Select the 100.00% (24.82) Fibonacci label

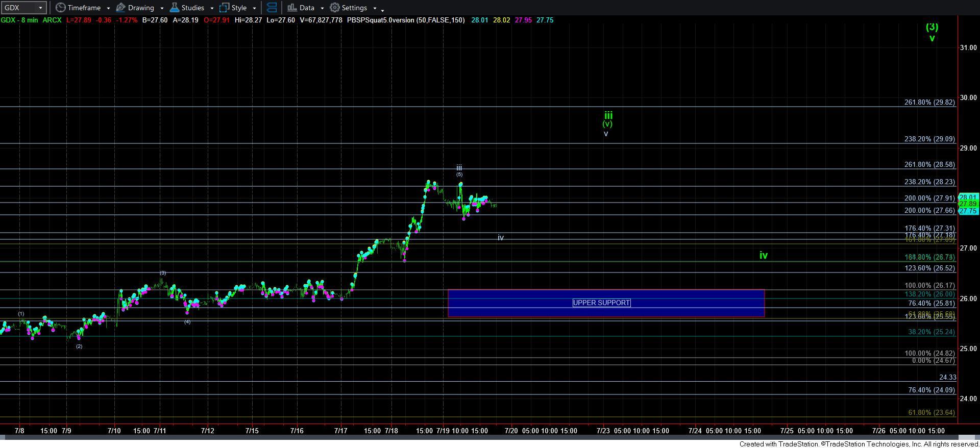929,353
